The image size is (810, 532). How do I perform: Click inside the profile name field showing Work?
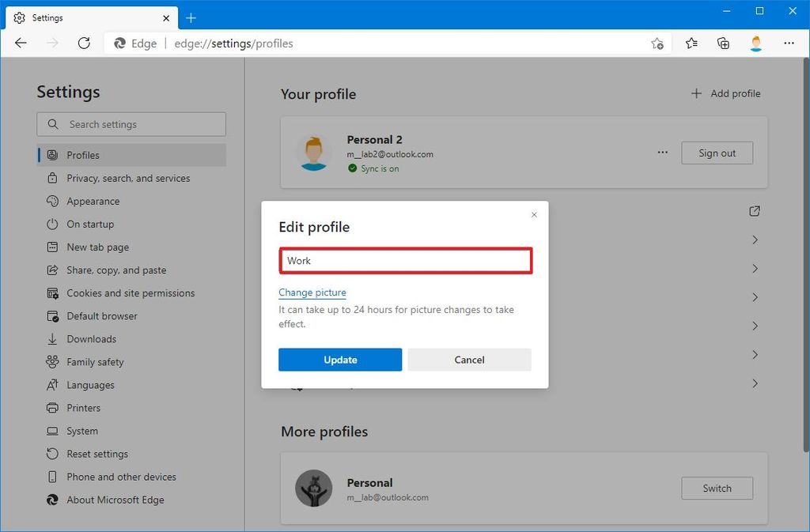coord(405,261)
